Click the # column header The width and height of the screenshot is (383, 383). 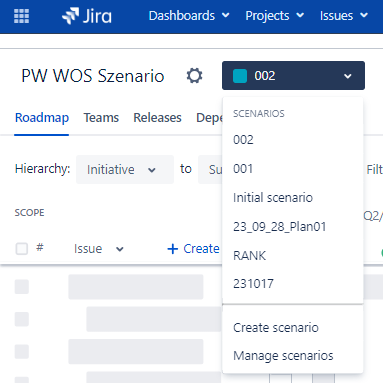40,247
